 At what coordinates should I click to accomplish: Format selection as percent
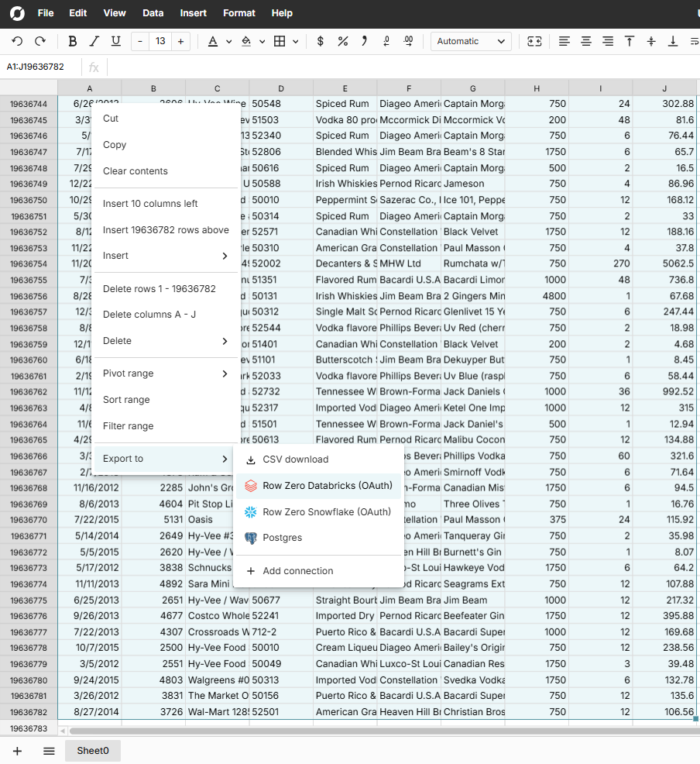(342, 41)
